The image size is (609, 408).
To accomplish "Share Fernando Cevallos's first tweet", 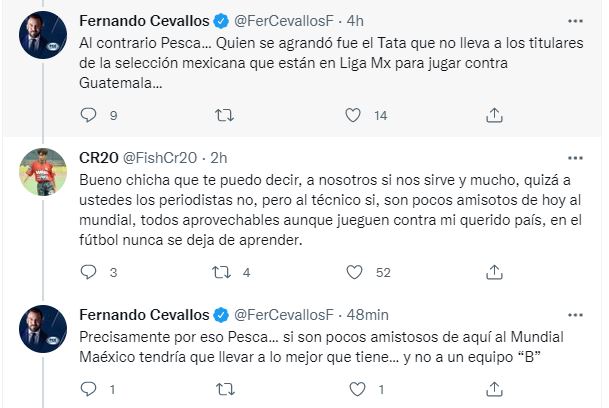I will [x=493, y=116].
